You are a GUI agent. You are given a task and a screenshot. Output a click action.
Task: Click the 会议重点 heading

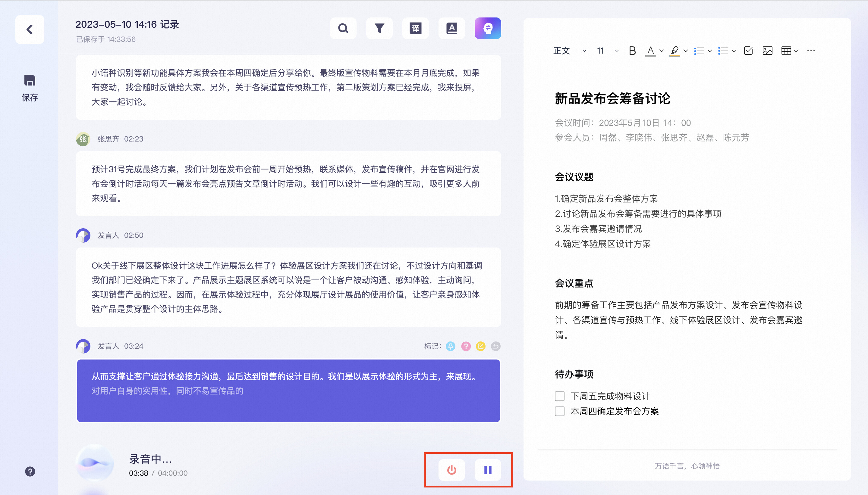[574, 283]
